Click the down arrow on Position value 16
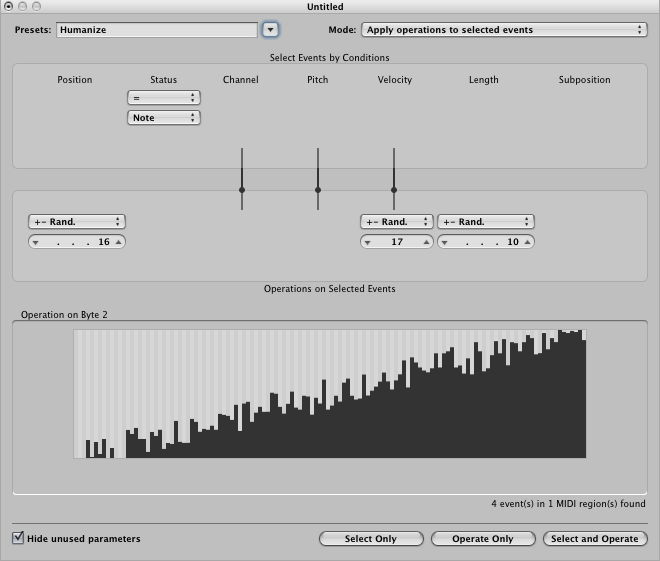Screen dimensions: 660x561 (35, 242)
